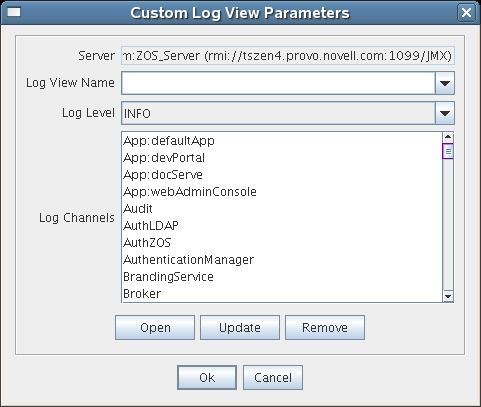Choose the AuthZOS channel entry
Screen dimensions: 481x407
(282, 243)
